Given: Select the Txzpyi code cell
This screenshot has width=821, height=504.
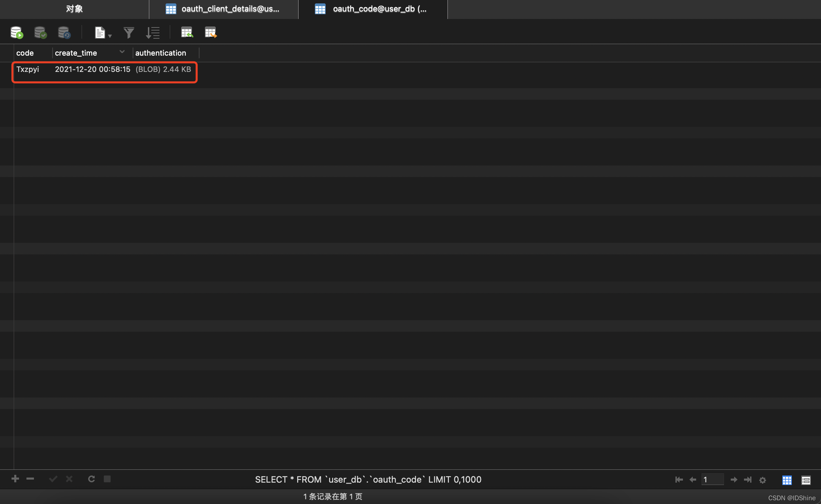Looking at the screenshot, I should (x=27, y=69).
